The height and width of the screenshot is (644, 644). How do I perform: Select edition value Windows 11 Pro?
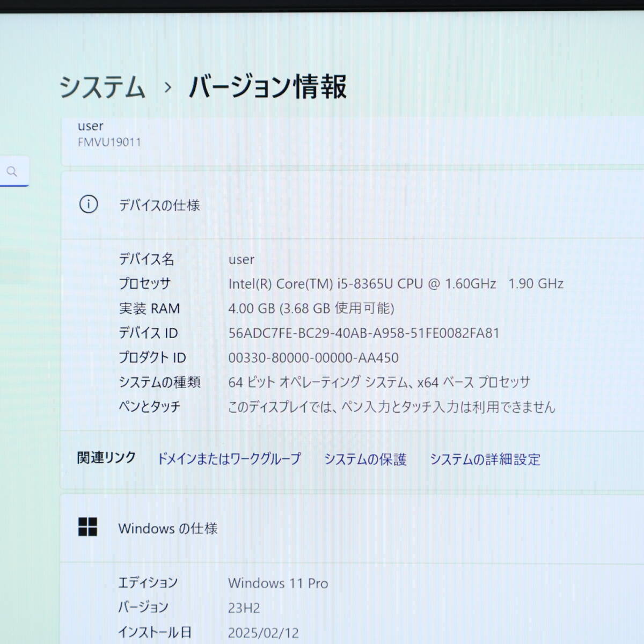(x=278, y=583)
